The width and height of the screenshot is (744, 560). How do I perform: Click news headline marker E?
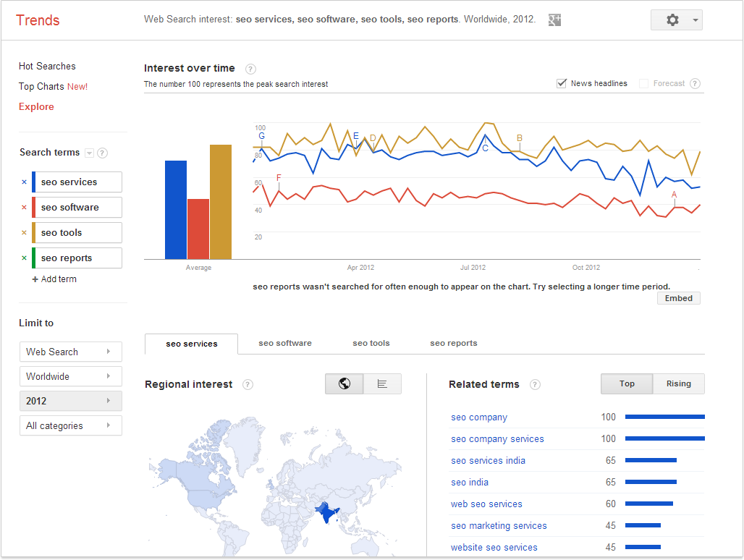(356, 136)
